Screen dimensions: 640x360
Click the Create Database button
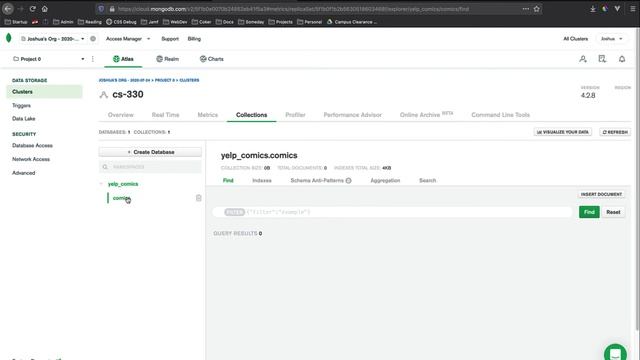150,152
